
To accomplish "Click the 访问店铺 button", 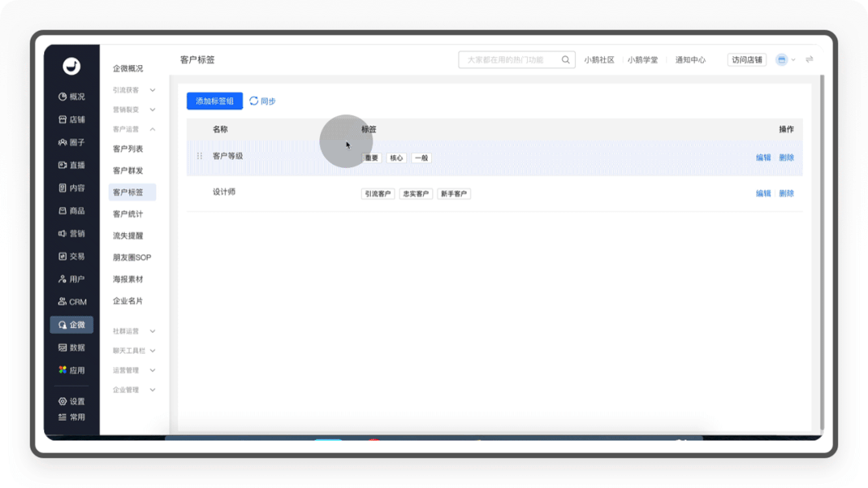I will [x=747, y=59].
